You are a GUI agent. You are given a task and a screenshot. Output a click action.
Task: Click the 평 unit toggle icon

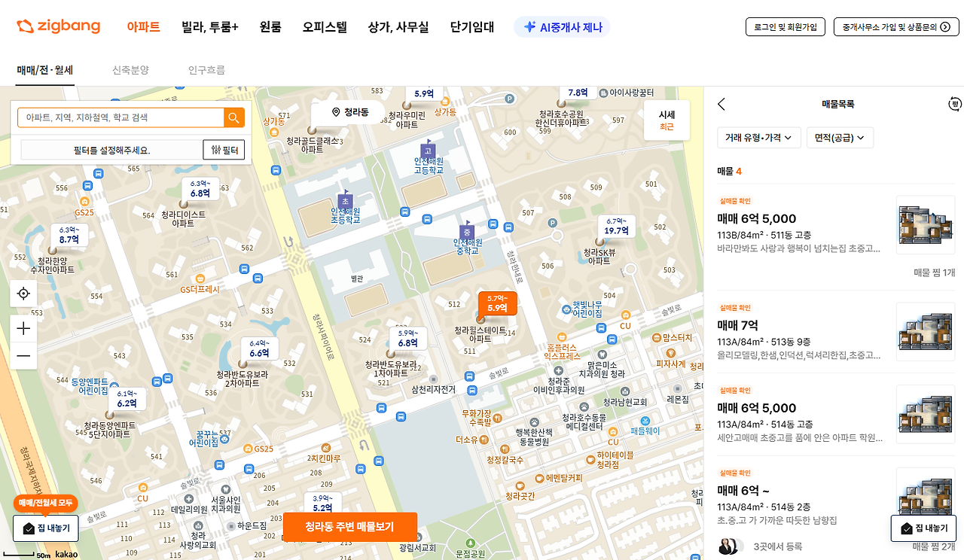[955, 105]
